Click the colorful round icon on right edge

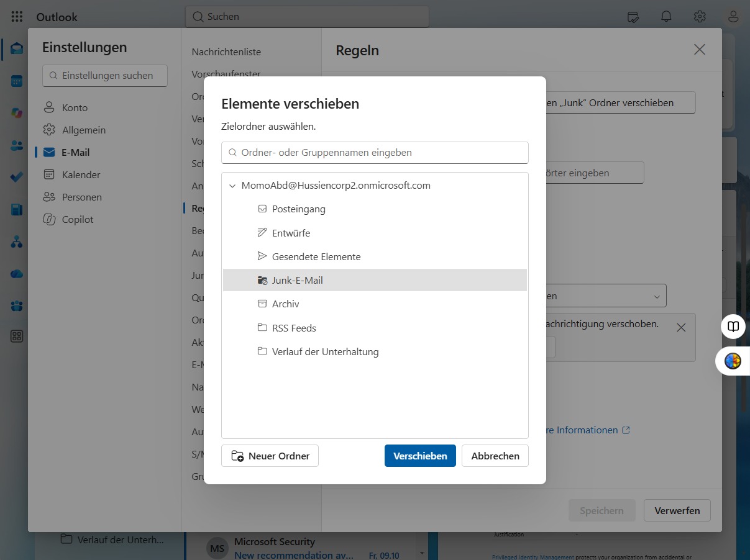tap(733, 361)
